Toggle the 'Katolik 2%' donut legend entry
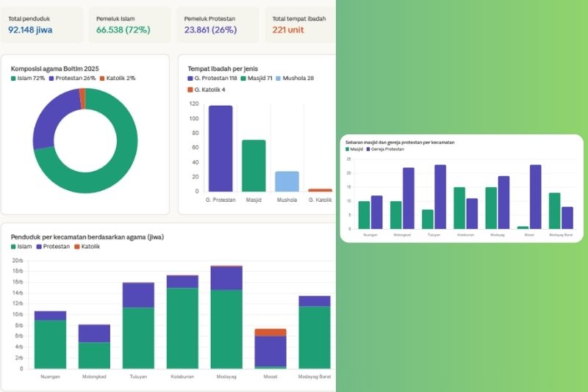This screenshot has width=588, height=392. 119,78
